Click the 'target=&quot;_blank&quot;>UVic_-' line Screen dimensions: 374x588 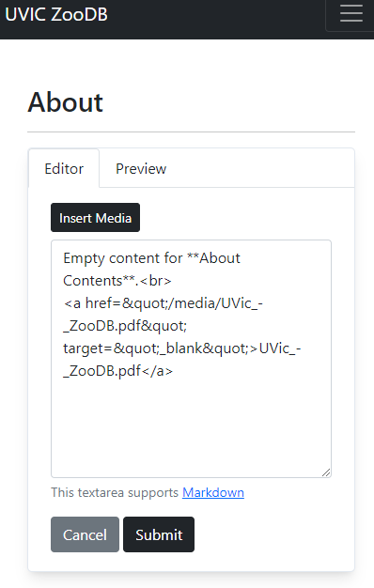[x=182, y=348]
